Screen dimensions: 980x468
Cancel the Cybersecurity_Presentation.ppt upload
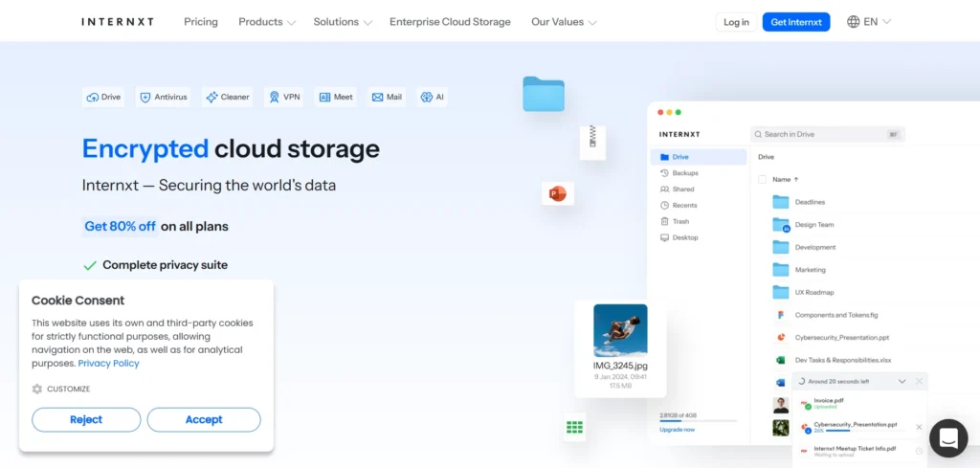(919, 427)
